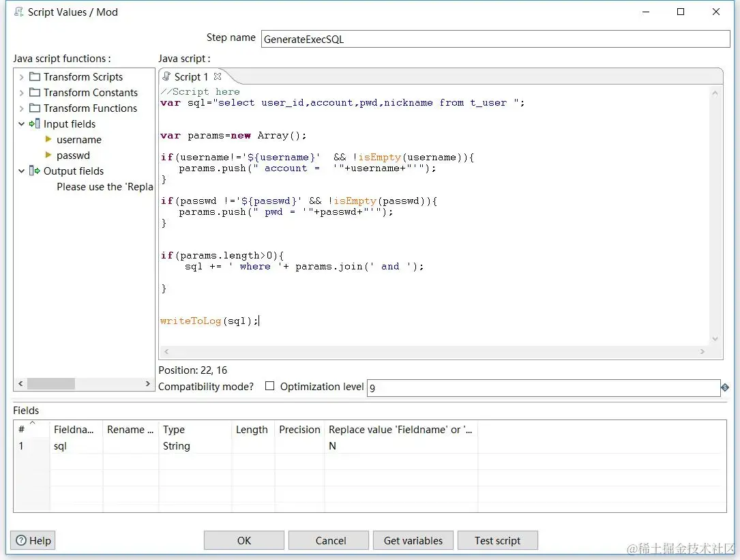Viewport: 740px width, 560px height.
Task: Click the variable diamond icon next to Optimization level
Action: click(x=725, y=387)
